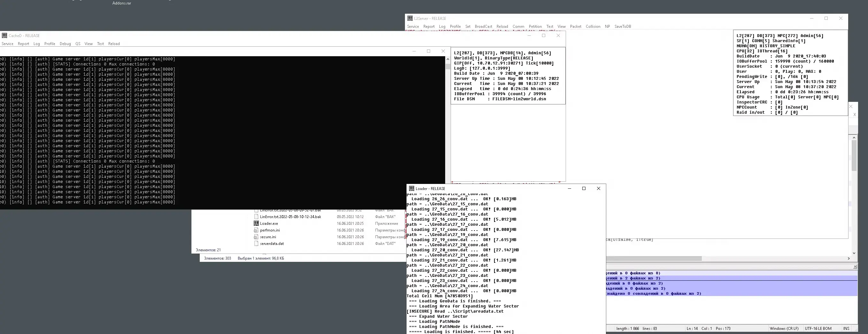Select the Addons.rar desktop item
This screenshot has height=334, width=868.
click(x=122, y=3)
